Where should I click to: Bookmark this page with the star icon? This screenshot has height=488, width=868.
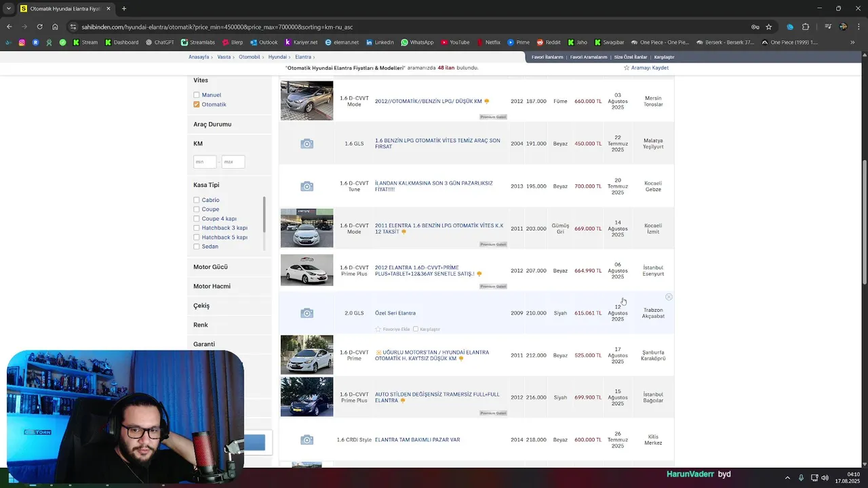tap(768, 27)
